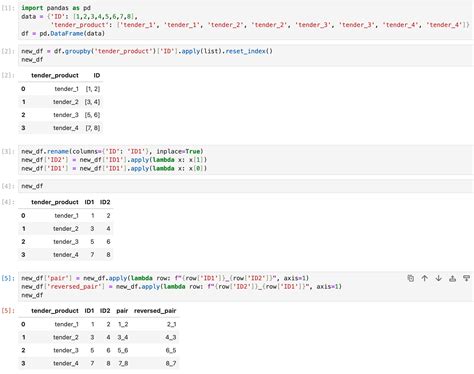Click the '2_1' reversed pair value

point(171,324)
